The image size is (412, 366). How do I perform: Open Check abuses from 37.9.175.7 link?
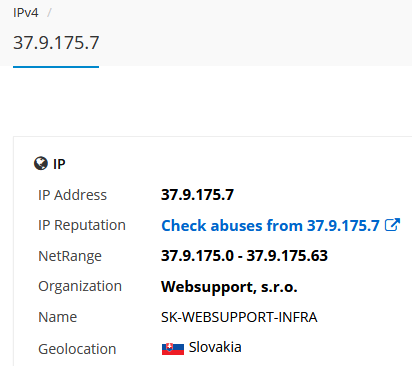pos(270,225)
